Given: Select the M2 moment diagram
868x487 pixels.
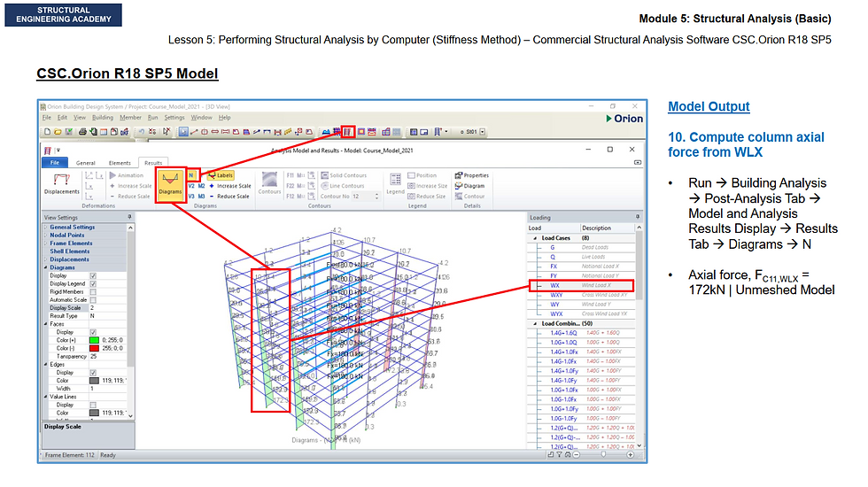Looking at the screenshot, I should [x=202, y=186].
